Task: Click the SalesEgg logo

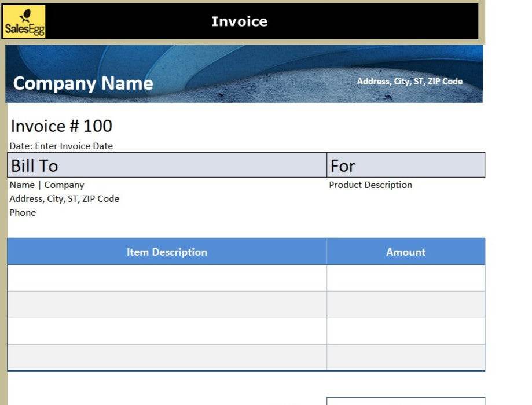Action: pos(24,22)
